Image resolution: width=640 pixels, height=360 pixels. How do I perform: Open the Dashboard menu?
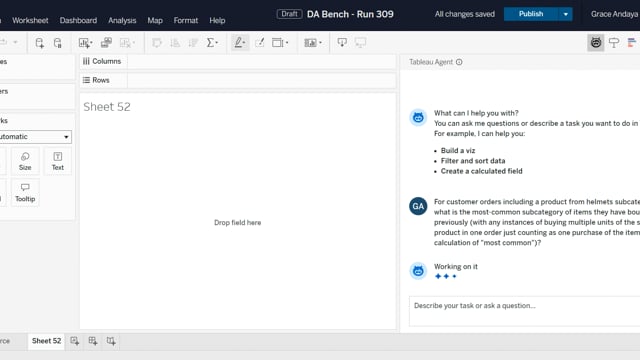78,20
